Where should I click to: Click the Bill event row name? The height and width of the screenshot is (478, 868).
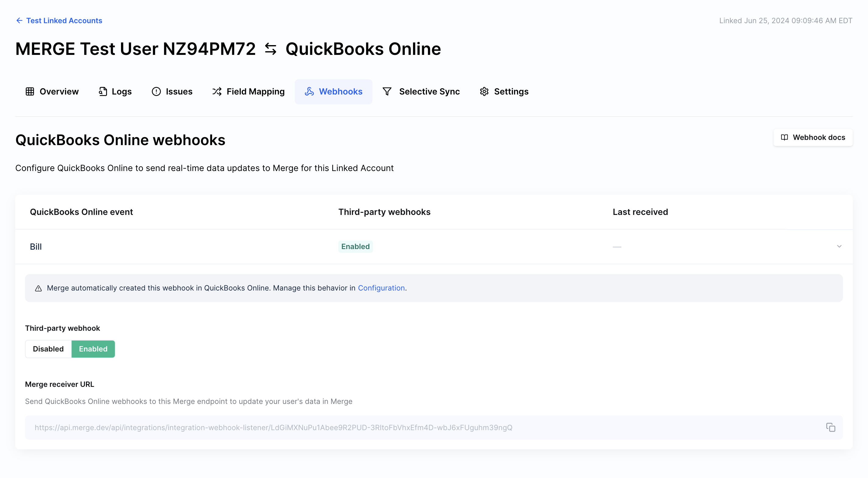click(36, 247)
